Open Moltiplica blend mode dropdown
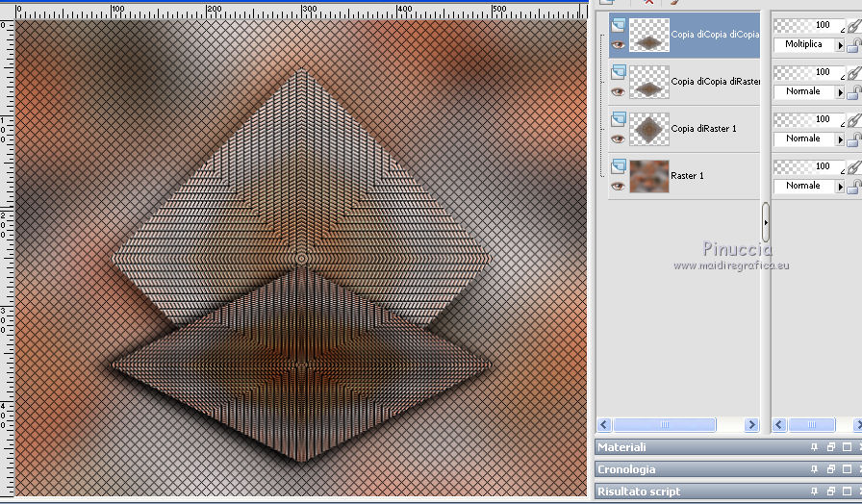The height and width of the screenshot is (504, 862). pyautogui.click(x=840, y=45)
